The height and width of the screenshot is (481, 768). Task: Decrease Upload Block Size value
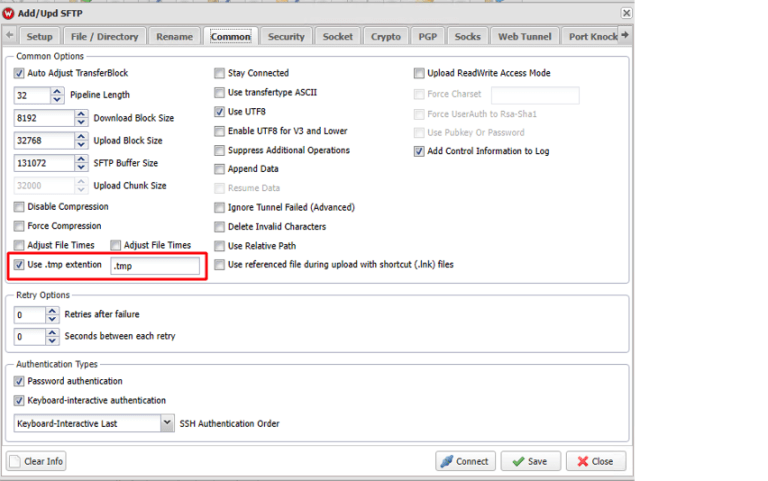[81, 144]
